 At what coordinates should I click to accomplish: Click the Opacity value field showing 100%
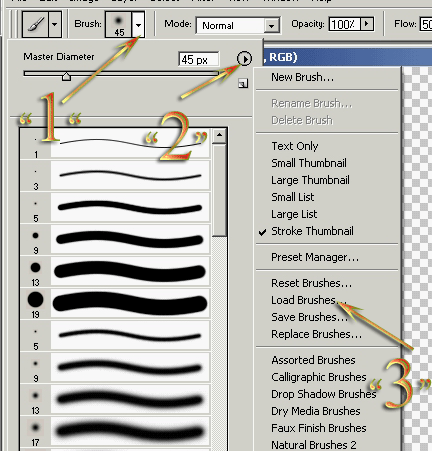click(x=344, y=24)
